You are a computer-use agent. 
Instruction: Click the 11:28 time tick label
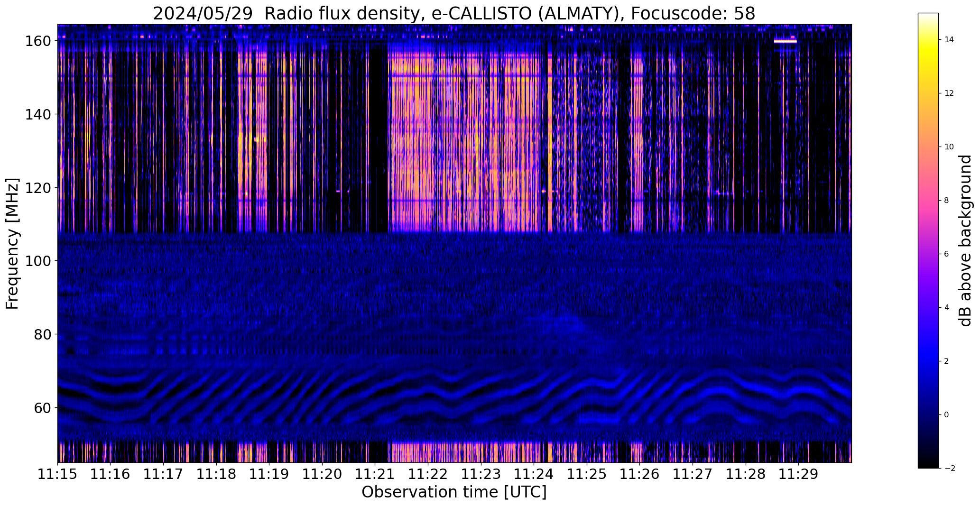pyautogui.click(x=745, y=474)
